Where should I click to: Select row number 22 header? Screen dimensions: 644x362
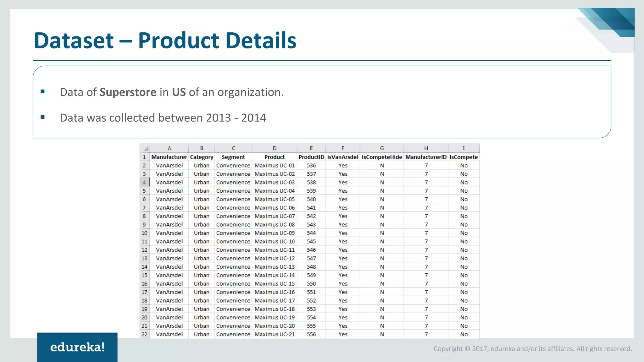pos(144,334)
